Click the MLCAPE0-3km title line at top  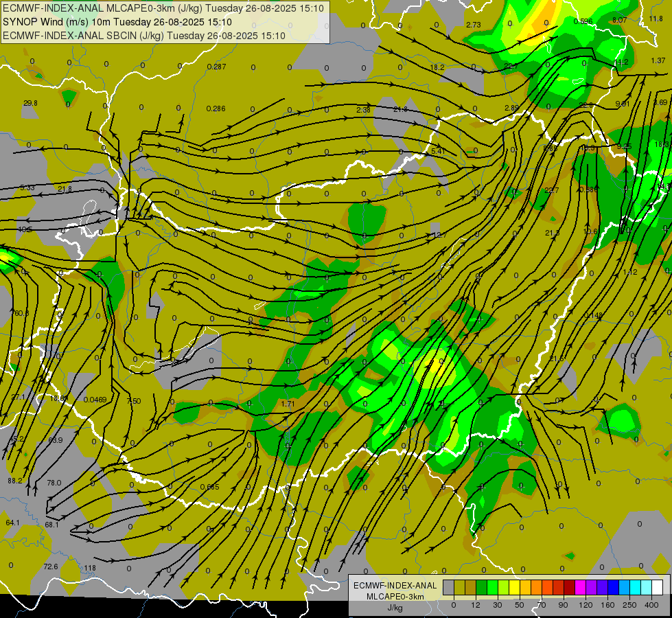point(163,8)
